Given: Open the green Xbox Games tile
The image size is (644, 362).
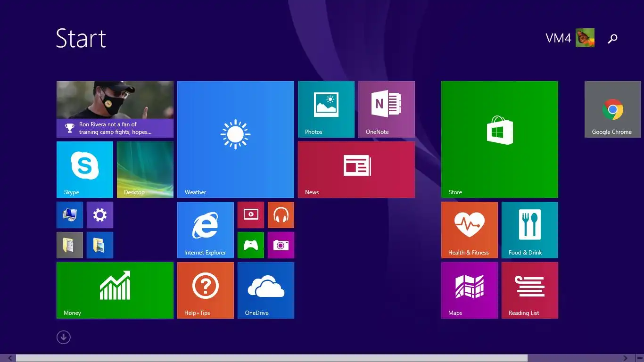Looking at the screenshot, I should 251,245.
